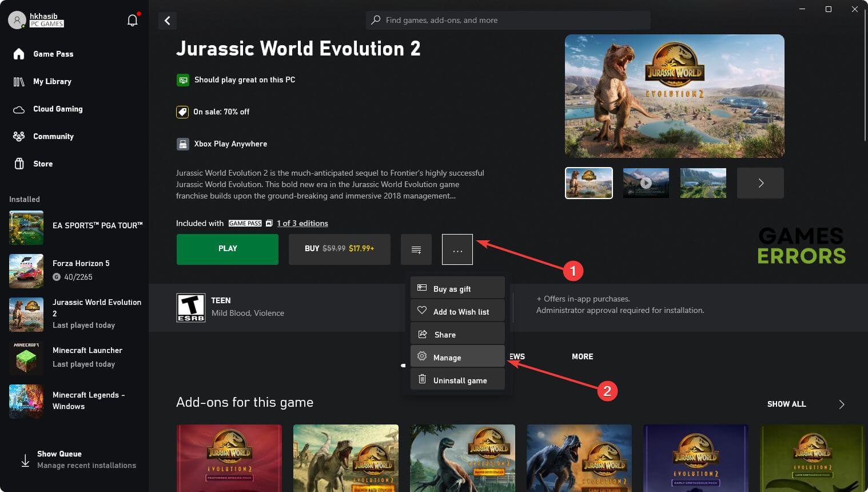Screen dimensions: 868x492
Task: Open the Store page
Action: click(42, 164)
